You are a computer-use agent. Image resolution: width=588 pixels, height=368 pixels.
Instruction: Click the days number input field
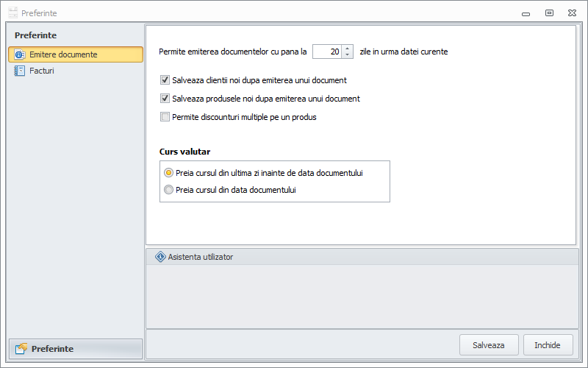coord(326,52)
